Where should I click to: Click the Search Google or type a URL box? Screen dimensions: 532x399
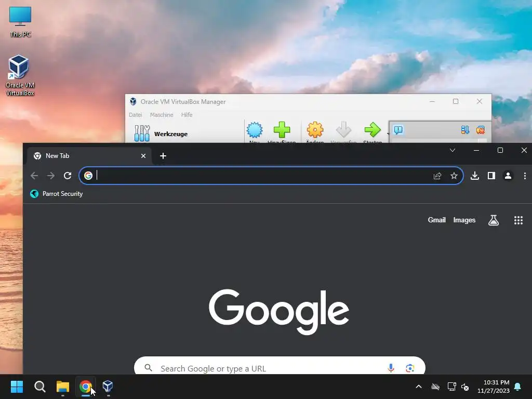pos(280,366)
